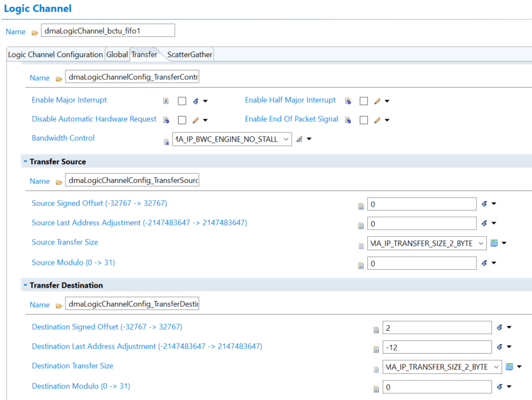Switch to the ScatterGather tab

pyautogui.click(x=189, y=55)
